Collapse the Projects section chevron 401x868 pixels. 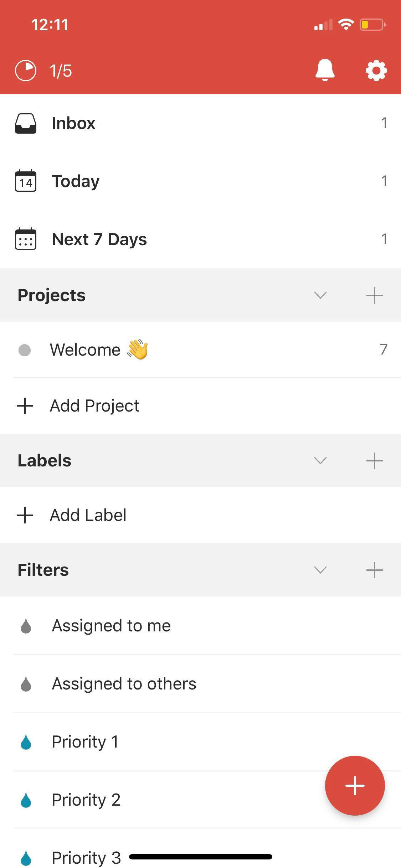(320, 295)
